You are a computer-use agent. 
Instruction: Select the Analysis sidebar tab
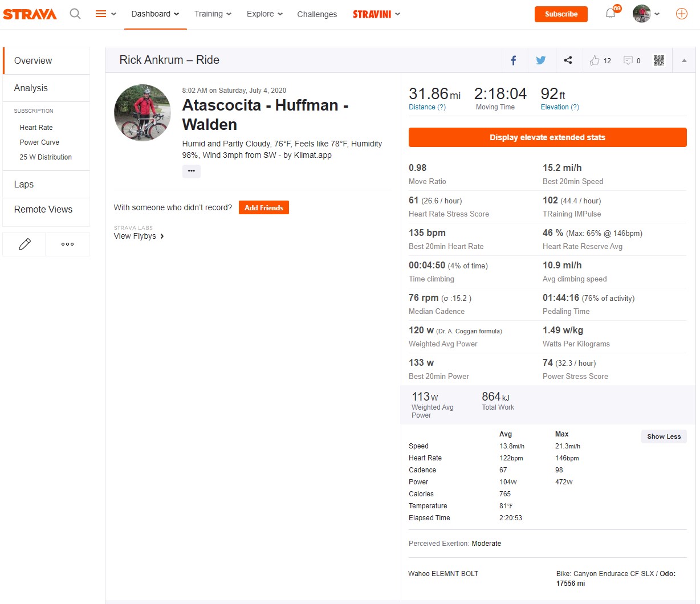click(46, 88)
